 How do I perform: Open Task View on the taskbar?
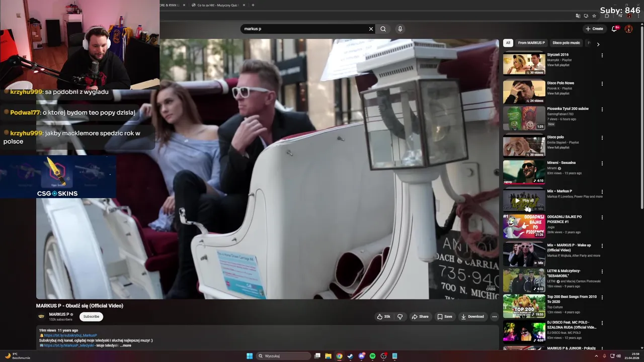pyautogui.click(x=317, y=356)
